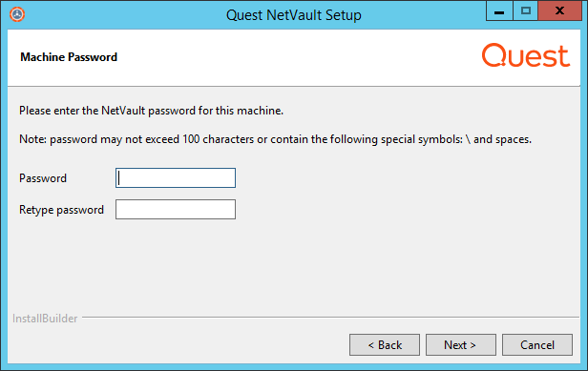
Task: Cancel the NetVault installation
Action: pyautogui.click(x=537, y=344)
